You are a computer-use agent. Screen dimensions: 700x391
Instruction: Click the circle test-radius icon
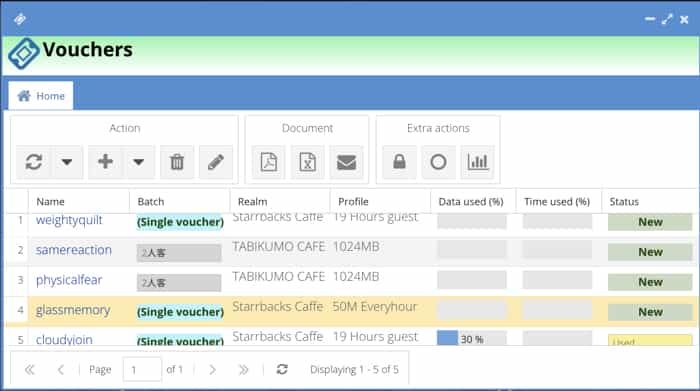coord(438,162)
